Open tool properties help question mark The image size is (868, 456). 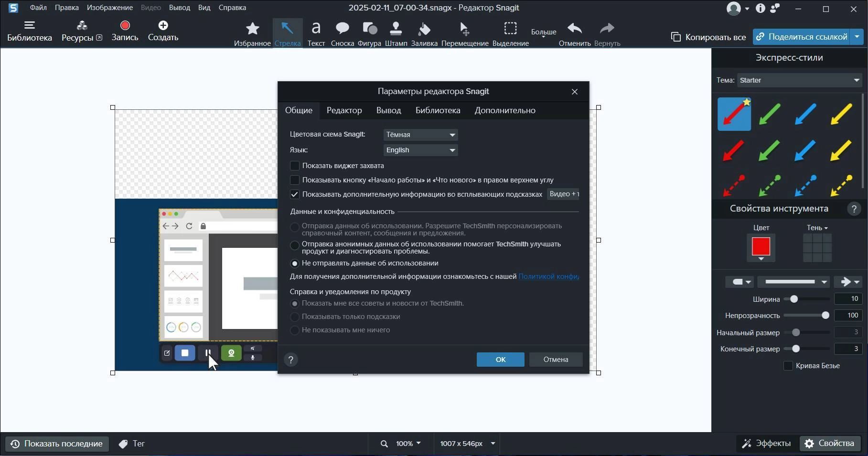click(x=854, y=209)
